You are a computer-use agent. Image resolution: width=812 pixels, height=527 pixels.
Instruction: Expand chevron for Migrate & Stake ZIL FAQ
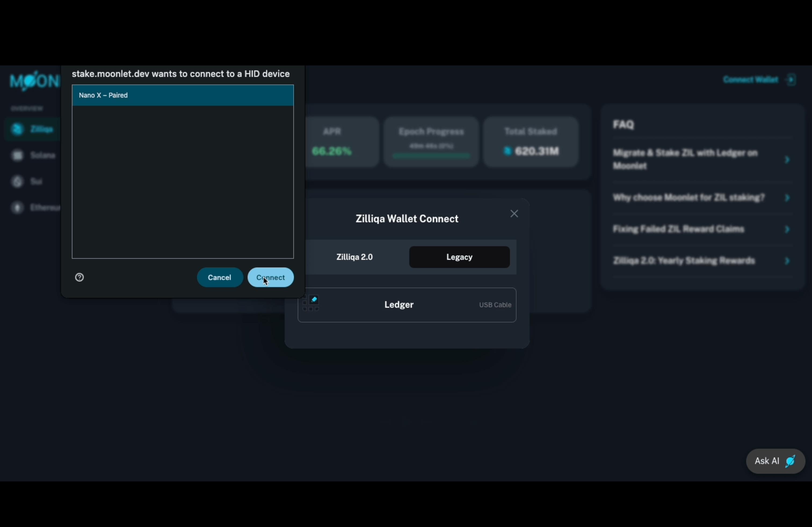(788, 160)
